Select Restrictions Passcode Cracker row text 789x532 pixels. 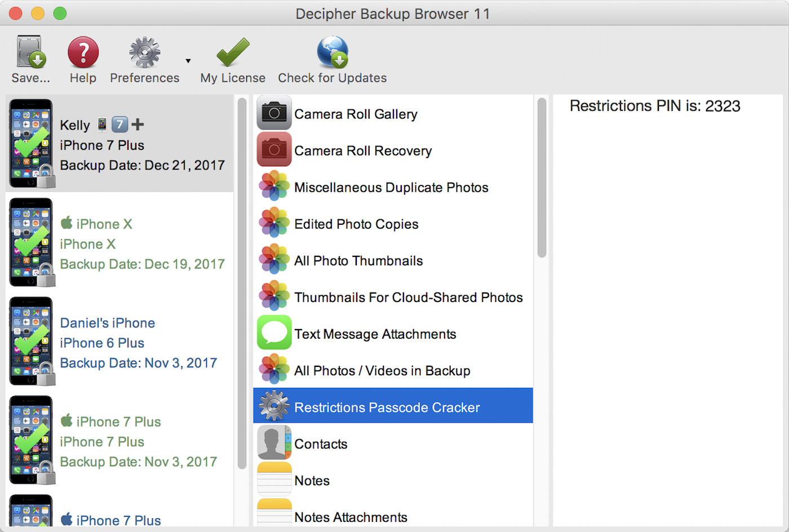point(387,407)
